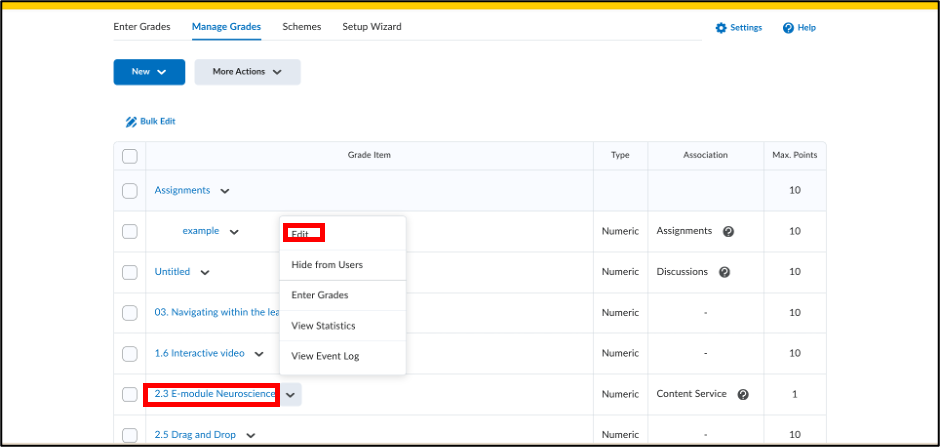Click the Help question mark icon

click(788, 28)
